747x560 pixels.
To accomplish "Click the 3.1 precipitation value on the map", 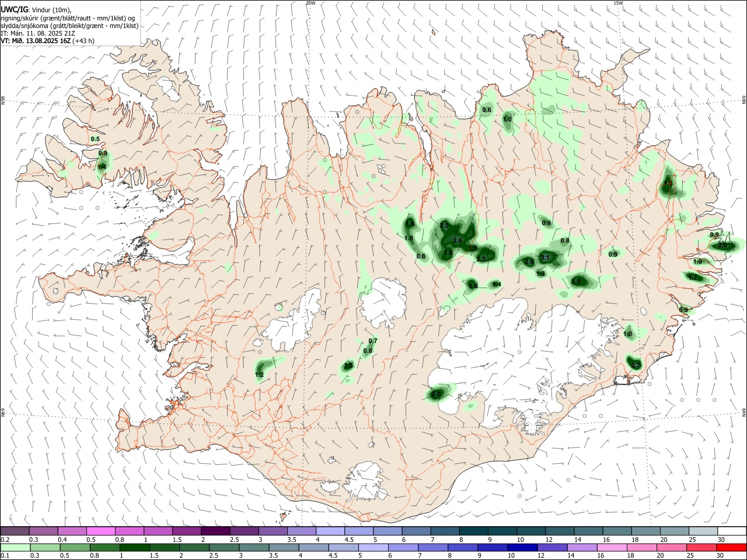I will (545, 257).
